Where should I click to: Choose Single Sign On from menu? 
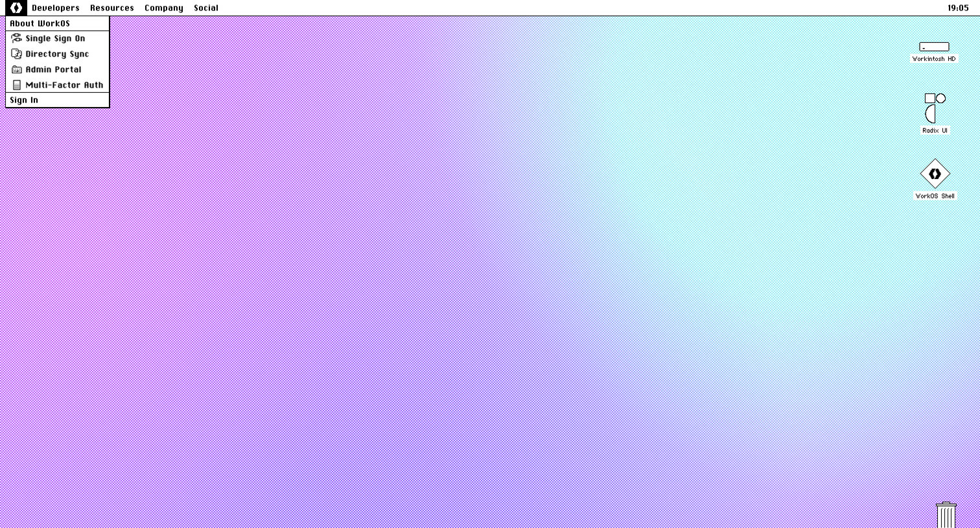coord(58,38)
